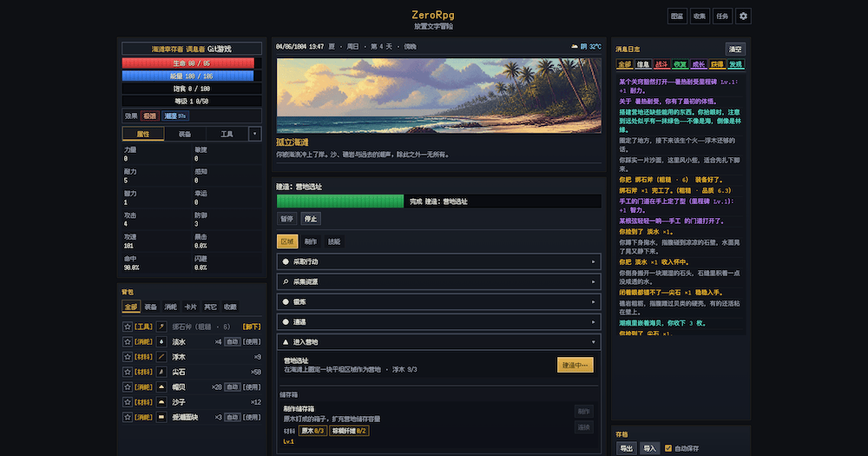Click the 停止 stop button
This screenshot has height=456, width=868.
point(311,219)
